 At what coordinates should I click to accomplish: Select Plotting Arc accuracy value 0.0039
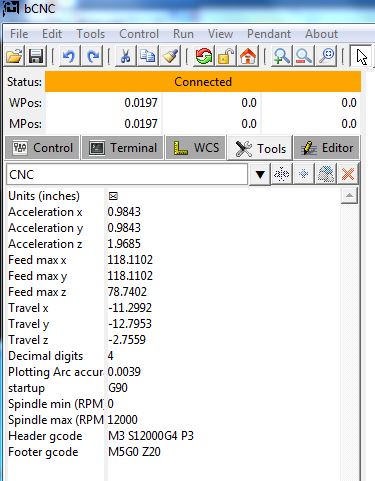pos(124,372)
